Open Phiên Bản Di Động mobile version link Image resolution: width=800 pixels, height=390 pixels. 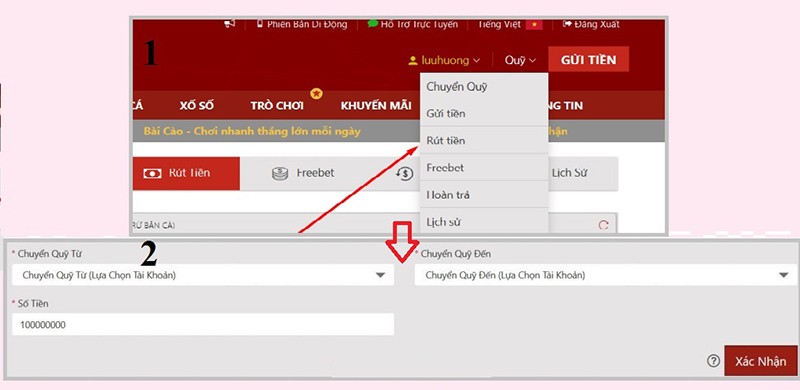[302, 24]
